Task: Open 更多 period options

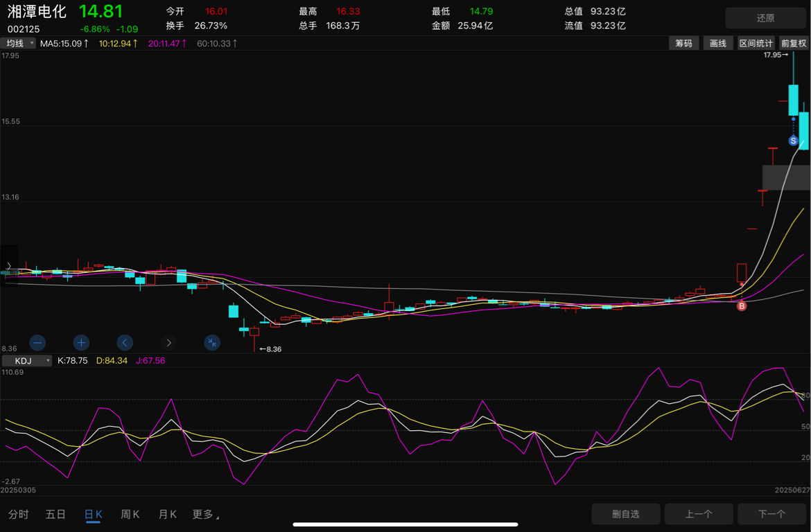Action: pyautogui.click(x=205, y=514)
